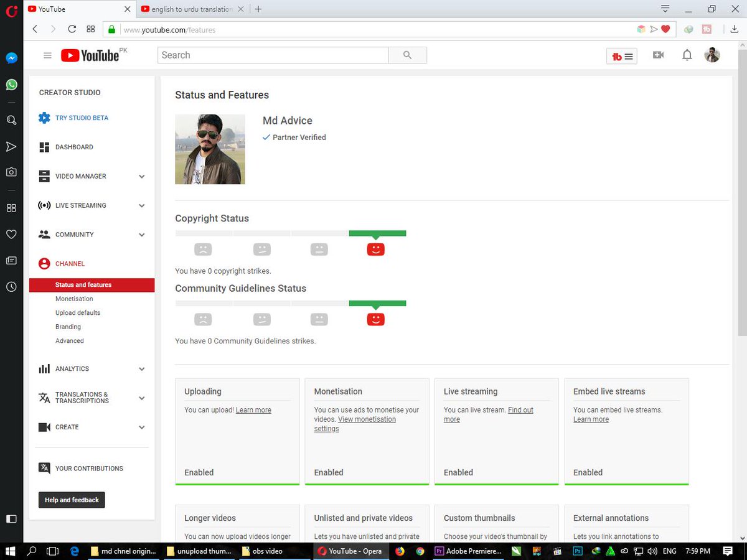Click the Try Studio Beta gear icon
This screenshot has width=747, height=560.
tap(44, 118)
